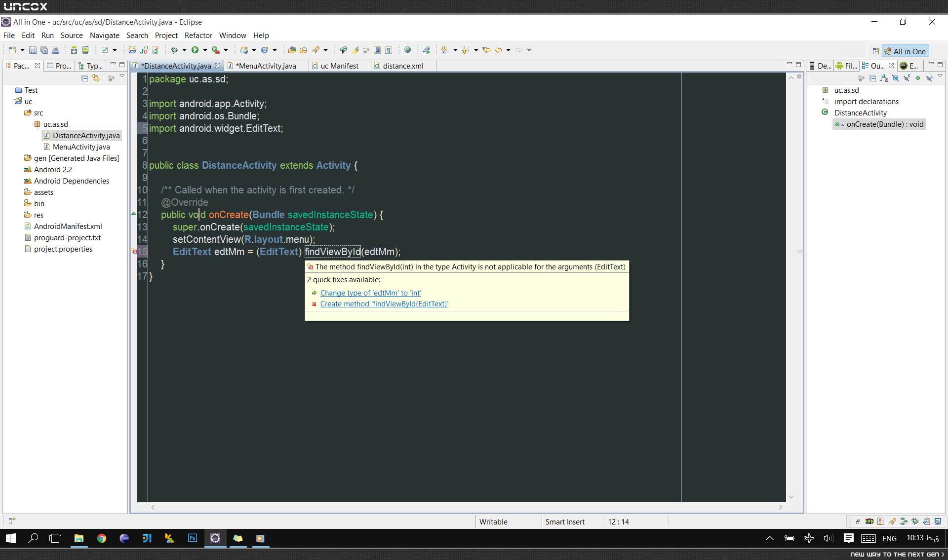Open the New Java Class dropdown arrow
This screenshot has height=560, width=948.
coord(275,50)
